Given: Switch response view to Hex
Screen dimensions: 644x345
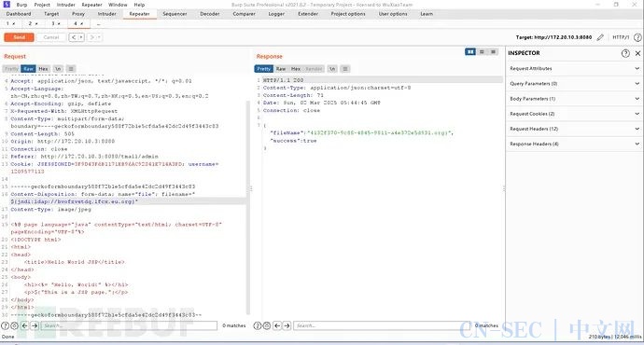Looking at the screenshot, I should (296, 69).
